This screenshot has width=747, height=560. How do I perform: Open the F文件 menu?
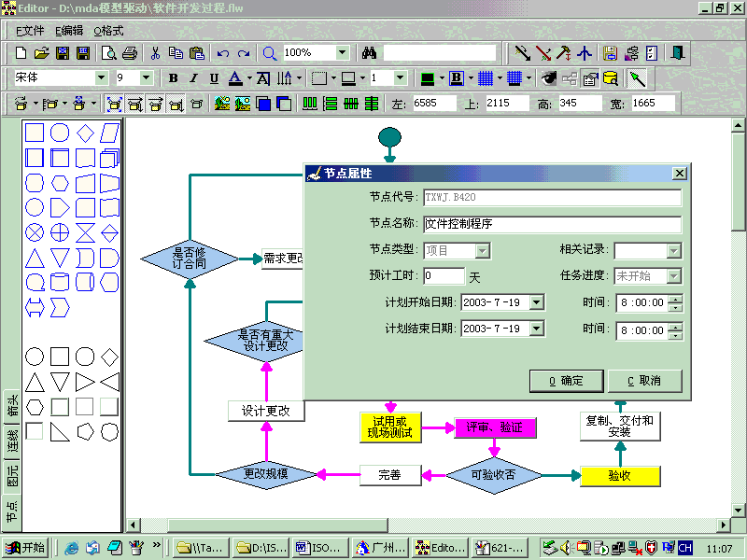coord(30,31)
